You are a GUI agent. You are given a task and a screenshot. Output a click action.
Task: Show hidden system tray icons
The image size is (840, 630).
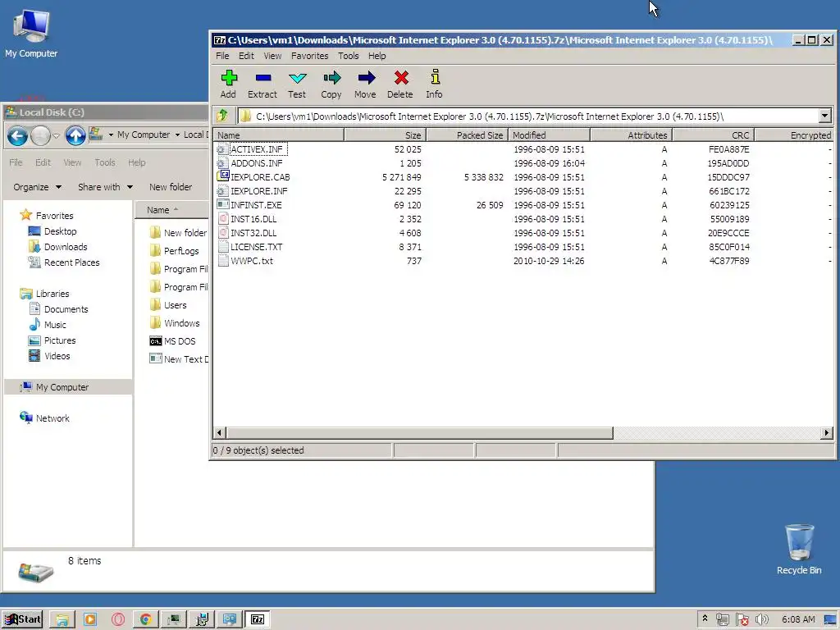(705, 619)
